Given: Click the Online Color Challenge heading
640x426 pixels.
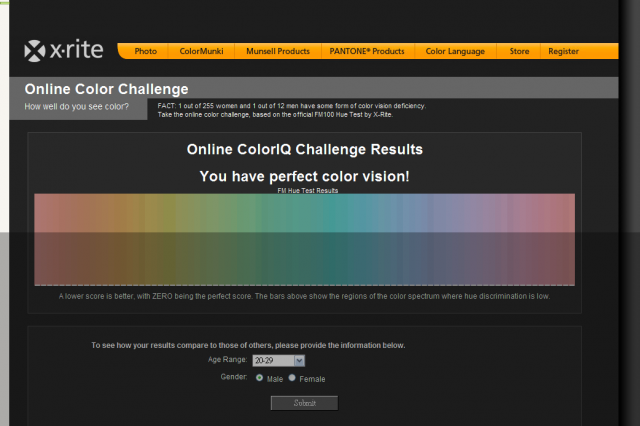Looking at the screenshot, I should point(107,89).
